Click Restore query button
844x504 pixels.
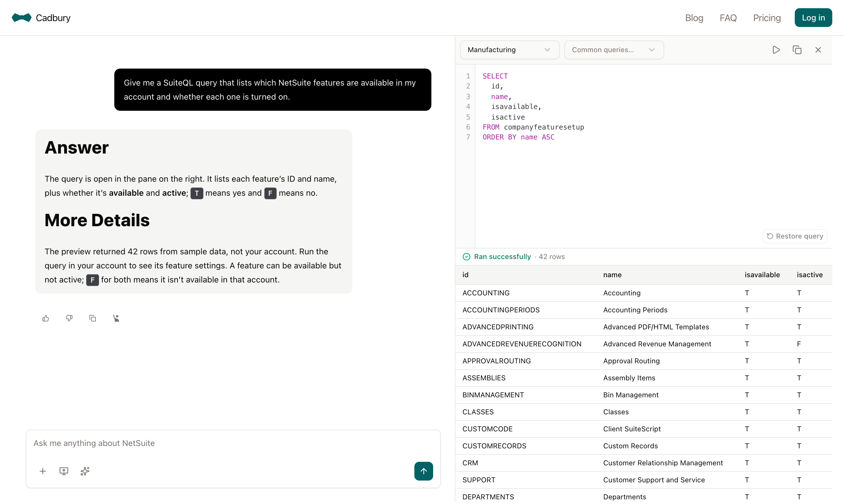pyautogui.click(x=795, y=236)
